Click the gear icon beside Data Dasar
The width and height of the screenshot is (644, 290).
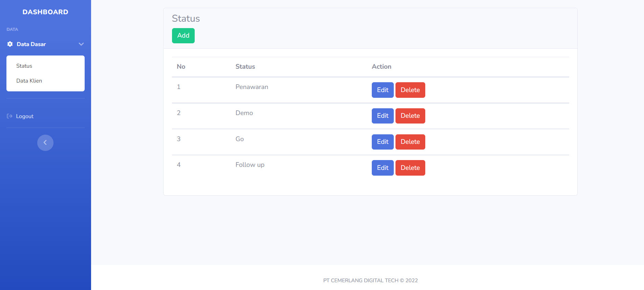(10, 44)
